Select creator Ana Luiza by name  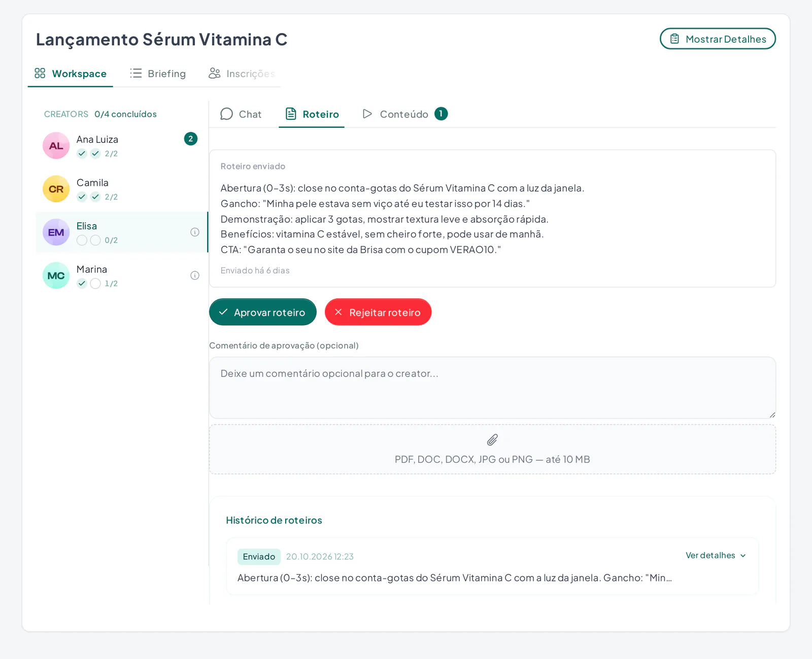tap(97, 140)
